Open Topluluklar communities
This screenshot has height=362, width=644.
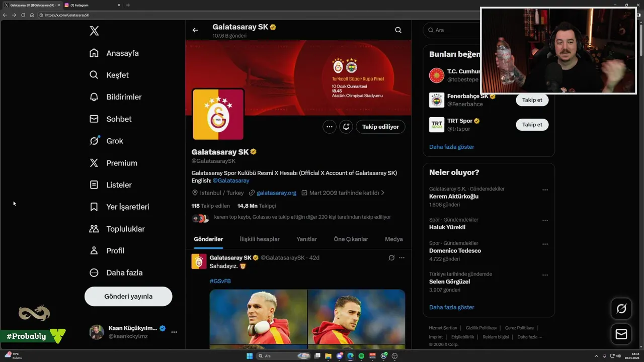pos(117,229)
